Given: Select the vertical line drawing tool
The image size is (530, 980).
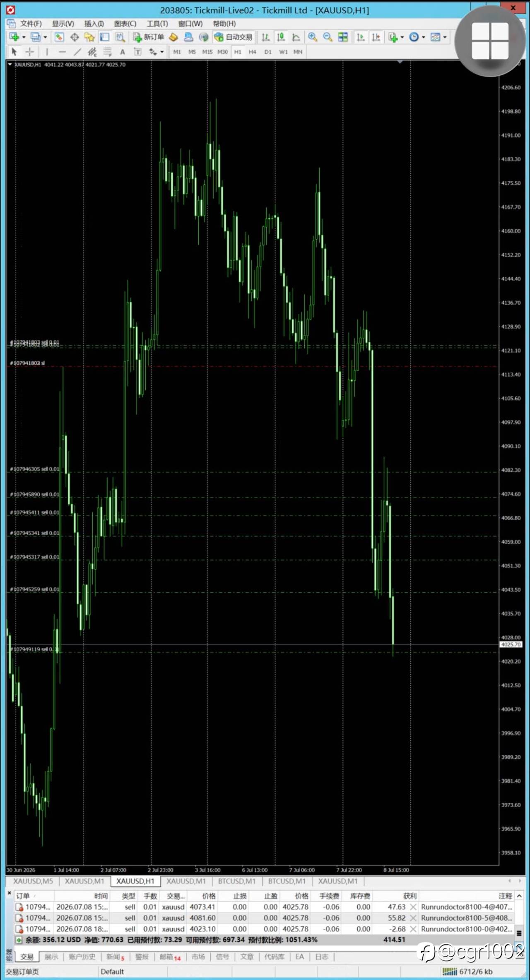Looking at the screenshot, I should tap(47, 52).
